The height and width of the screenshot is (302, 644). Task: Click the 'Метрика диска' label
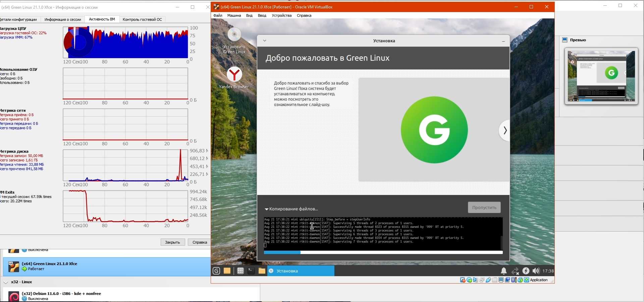(14, 151)
